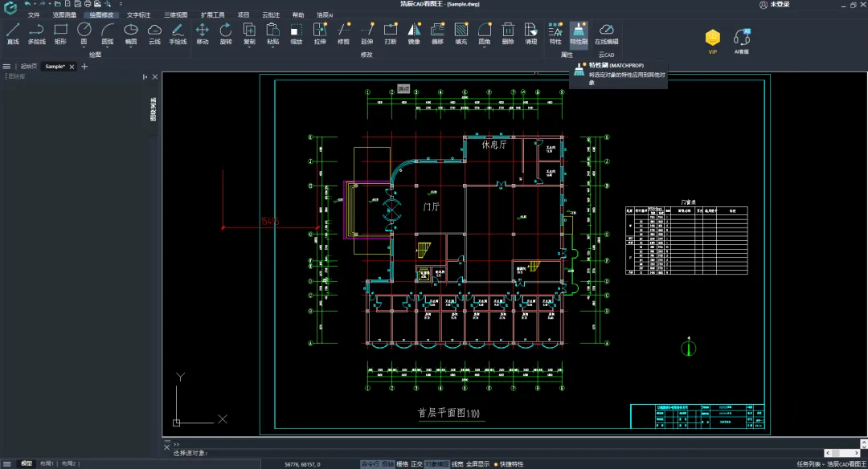868x469 pixels.
Task: Open quick access toolbar customize dropdown
Action: click(x=121, y=4)
